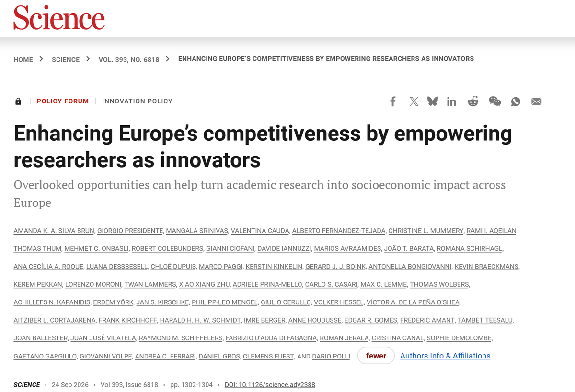Share article on LinkedIn
The width and height of the screenshot is (575, 392).
click(x=452, y=101)
